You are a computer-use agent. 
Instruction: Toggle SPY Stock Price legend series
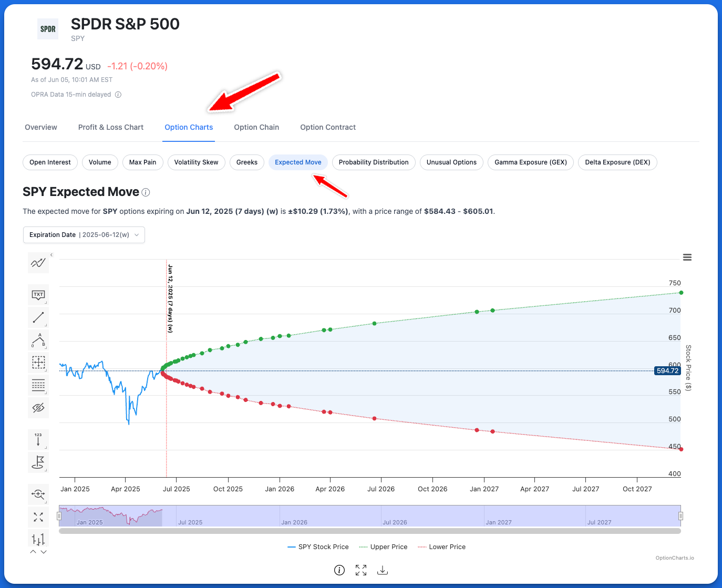point(318,547)
